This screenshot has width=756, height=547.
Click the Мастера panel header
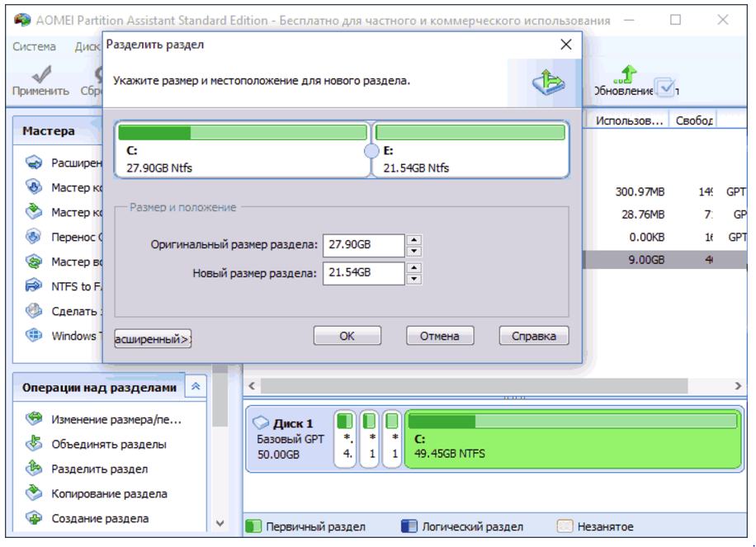(x=58, y=130)
